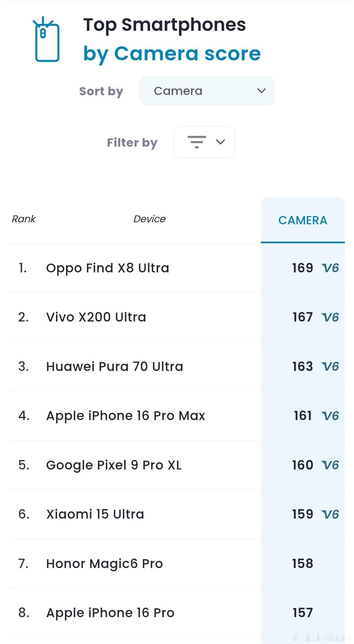Click V6 badge for Huawei Pura 70 Ultra
The image size is (354, 644).
[330, 367]
